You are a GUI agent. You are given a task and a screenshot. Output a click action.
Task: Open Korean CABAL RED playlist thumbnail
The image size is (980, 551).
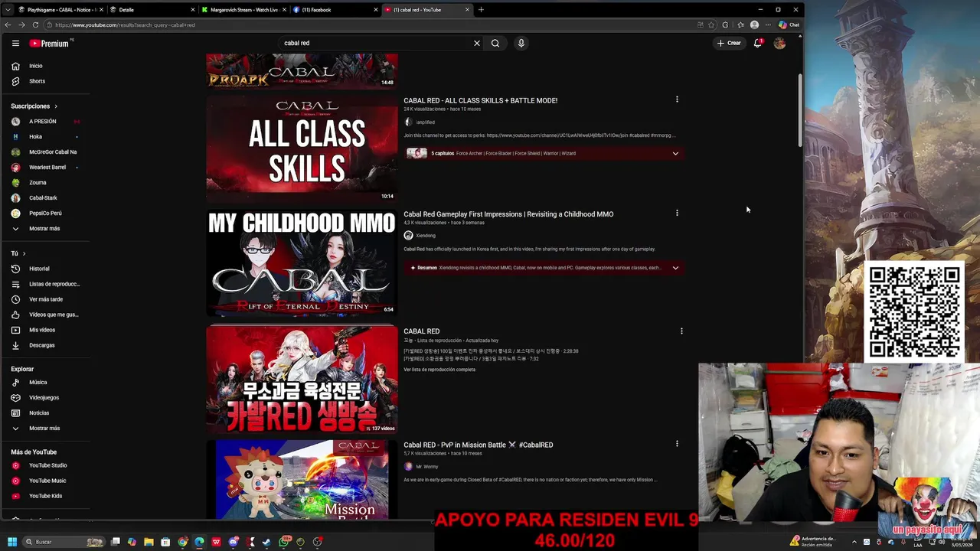pos(302,379)
